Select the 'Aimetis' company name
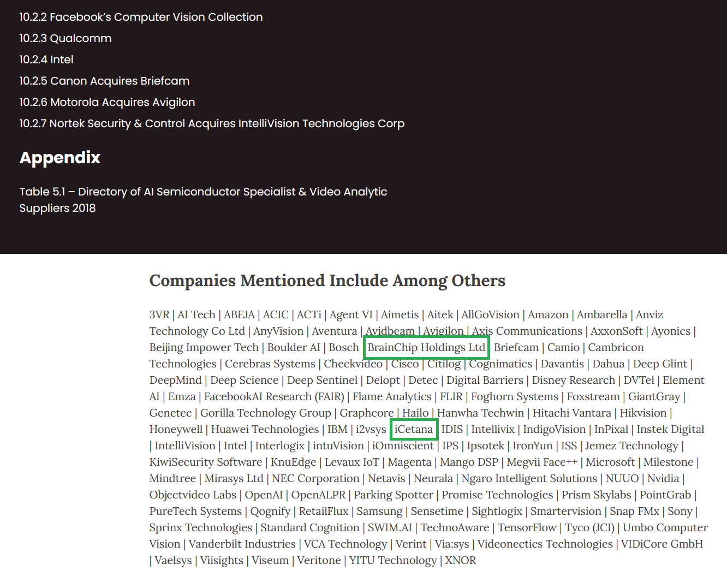Screen dimensions: 727x588 [400, 315]
